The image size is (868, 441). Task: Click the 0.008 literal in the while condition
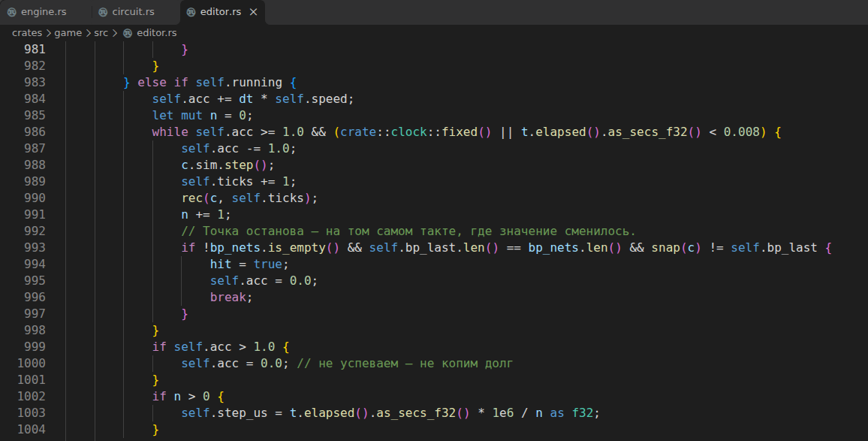pyautogui.click(x=741, y=132)
